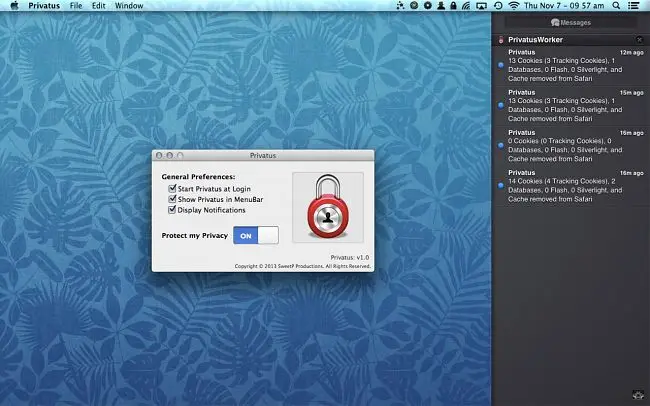650x406 pixels.
Task: Open the notification reporting 0 Cookies removed
Action: [571, 146]
